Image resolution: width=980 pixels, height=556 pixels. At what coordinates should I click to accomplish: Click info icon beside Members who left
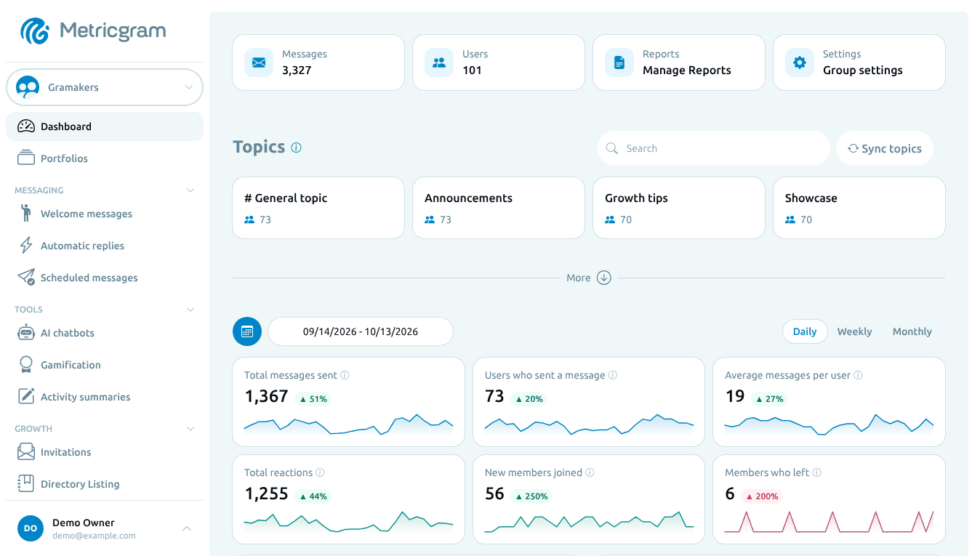point(817,472)
